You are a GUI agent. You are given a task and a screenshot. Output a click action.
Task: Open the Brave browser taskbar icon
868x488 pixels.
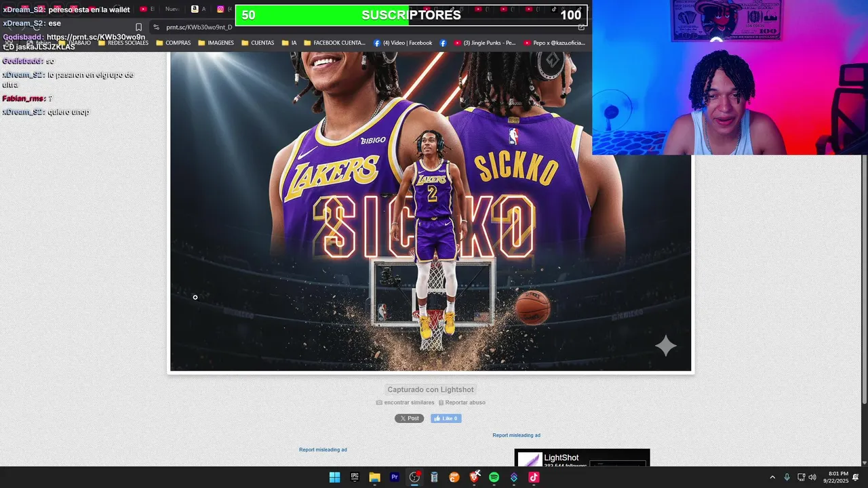475,477
